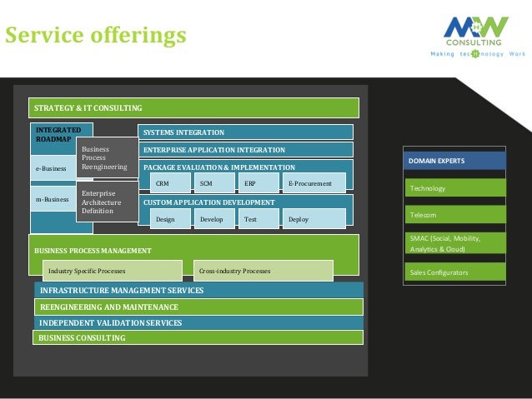Select the Systems Integration bar

click(x=246, y=132)
